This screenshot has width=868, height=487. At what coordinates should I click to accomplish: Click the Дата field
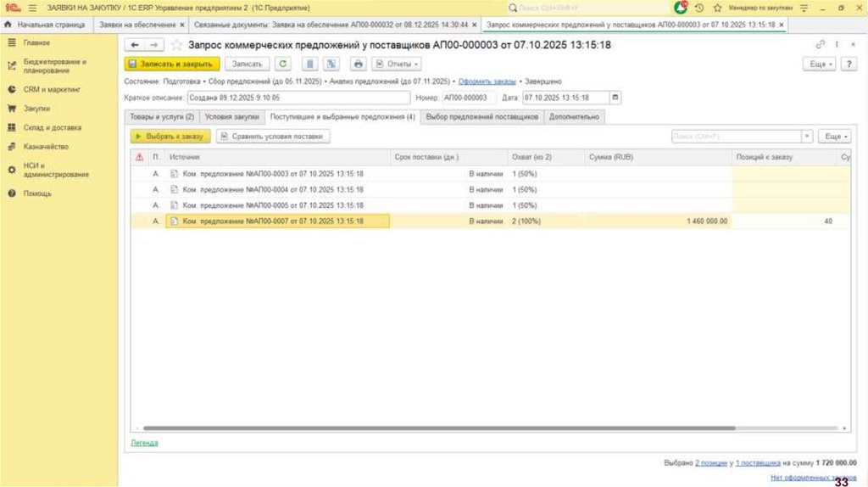565,98
